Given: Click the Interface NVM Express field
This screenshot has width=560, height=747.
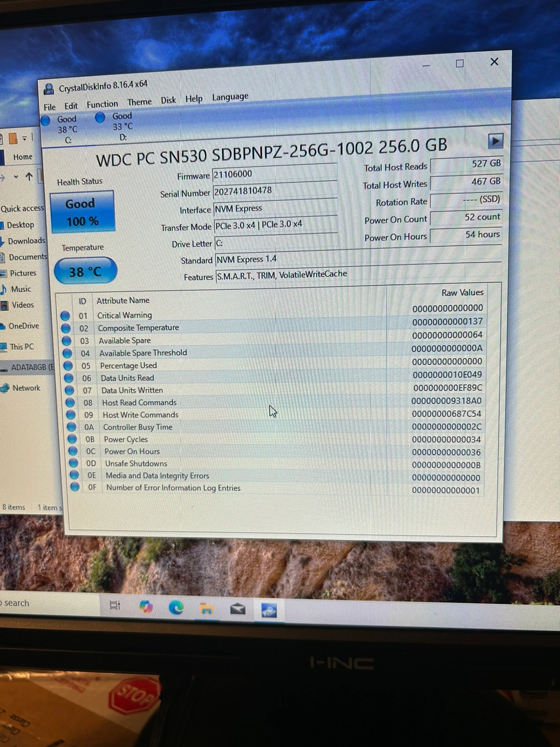Looking at the screenshot, I should coord(275,208).
